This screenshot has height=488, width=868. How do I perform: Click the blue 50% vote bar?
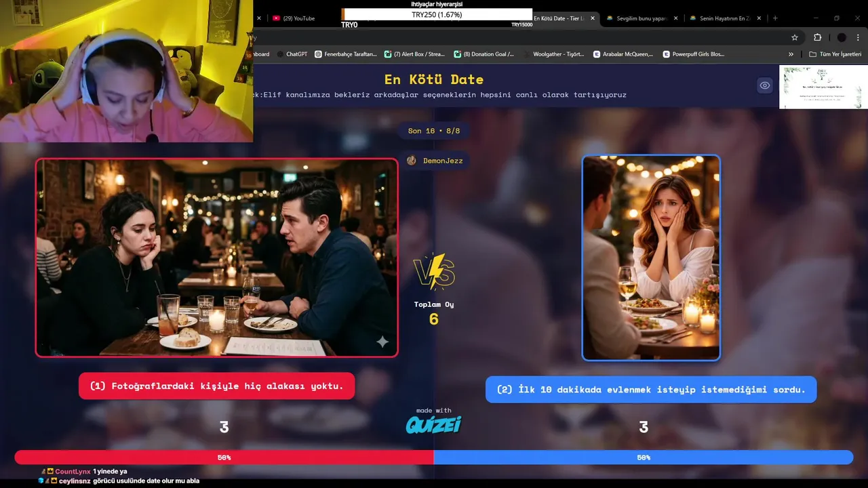point(644,457)
